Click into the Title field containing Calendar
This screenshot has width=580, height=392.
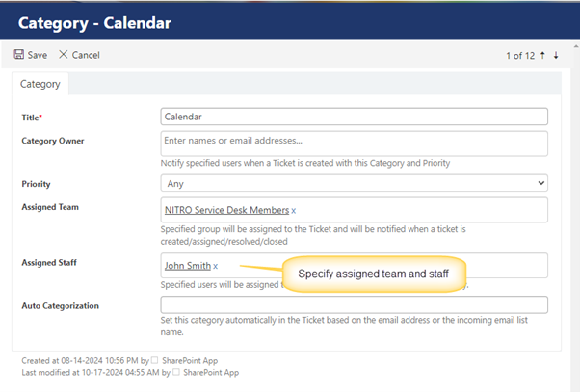point(354,117)
